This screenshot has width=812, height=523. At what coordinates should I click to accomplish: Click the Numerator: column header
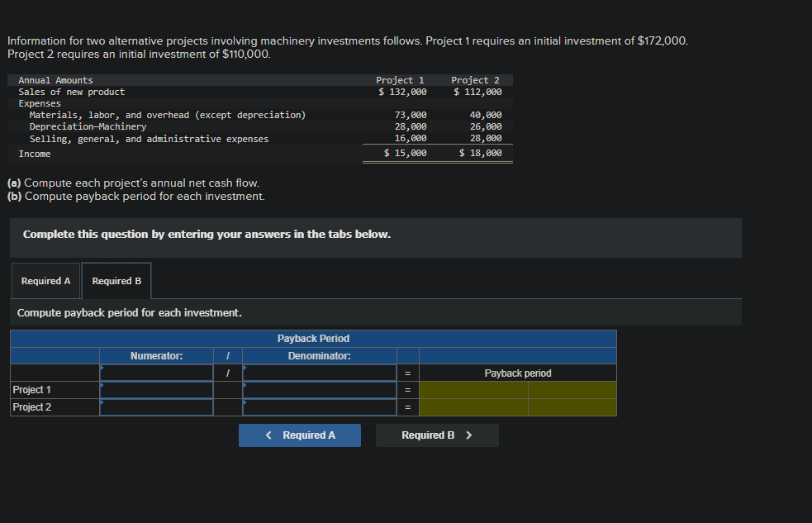[156, 356]
